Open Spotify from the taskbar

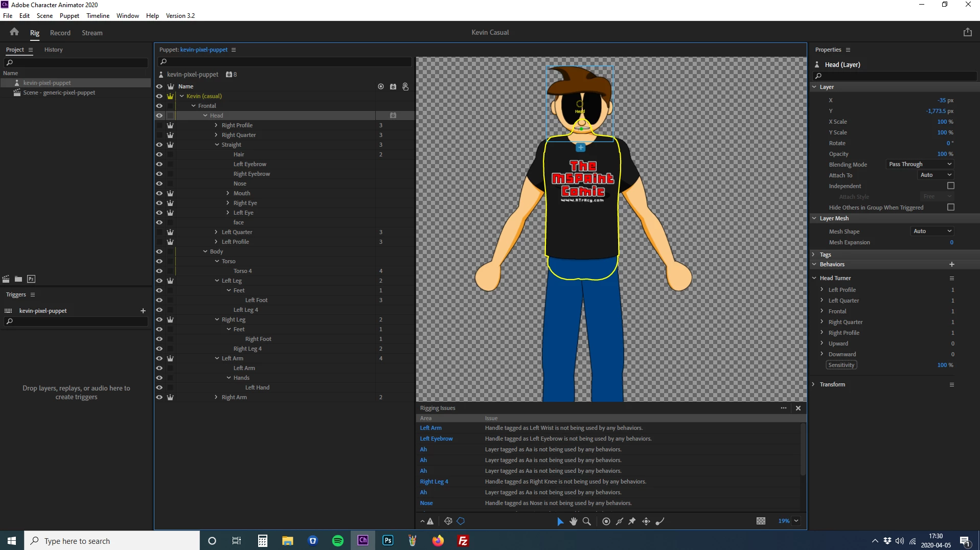pyautogui.click(x=338, y=541)
